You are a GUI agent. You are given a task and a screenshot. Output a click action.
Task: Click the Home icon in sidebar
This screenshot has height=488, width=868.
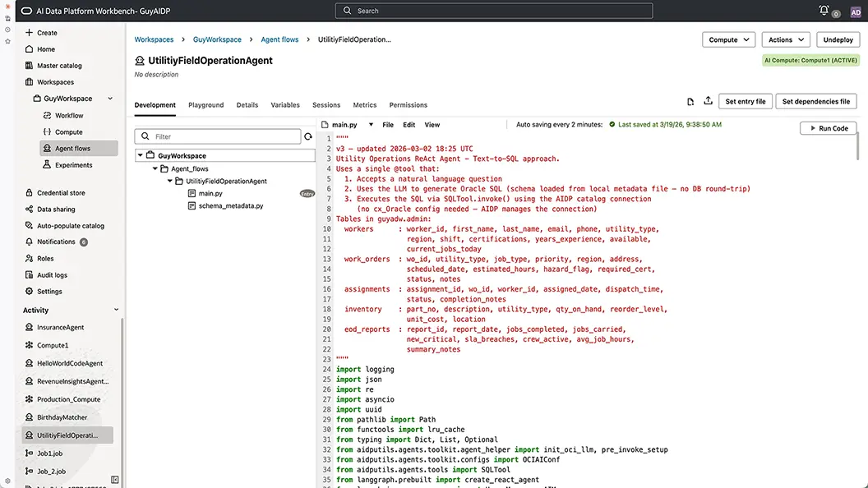click(30, 49)
